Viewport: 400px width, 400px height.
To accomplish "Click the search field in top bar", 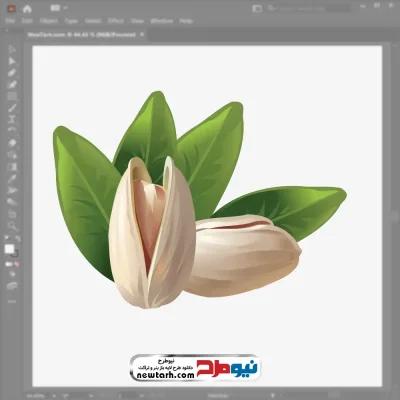I will pyautogui.click(x=308, y=8).
